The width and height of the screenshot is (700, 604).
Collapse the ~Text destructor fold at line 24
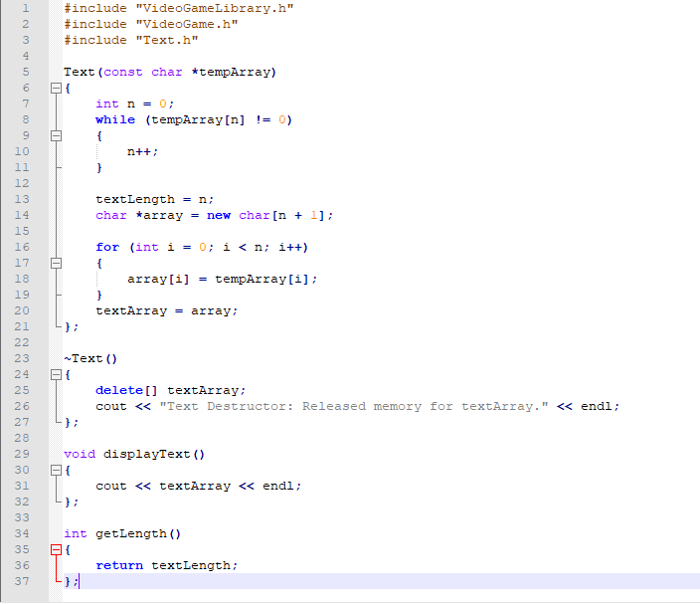point(56,374)
